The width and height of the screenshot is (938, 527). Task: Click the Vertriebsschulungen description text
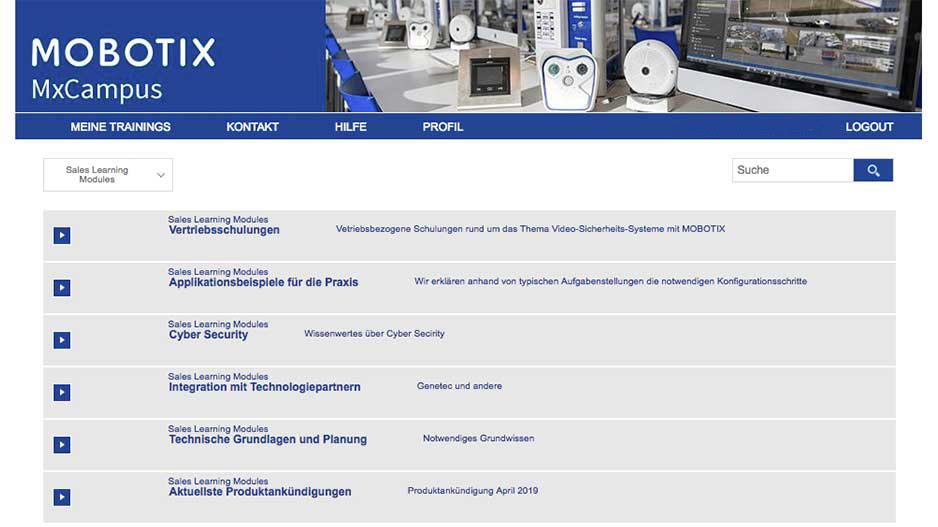coord(530,229)
